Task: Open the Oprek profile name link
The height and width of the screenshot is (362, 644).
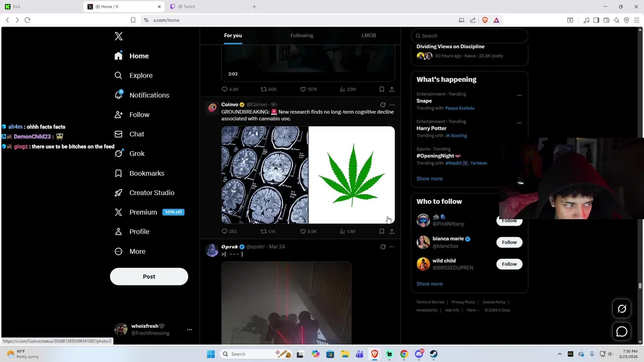Action: point(229,247)
